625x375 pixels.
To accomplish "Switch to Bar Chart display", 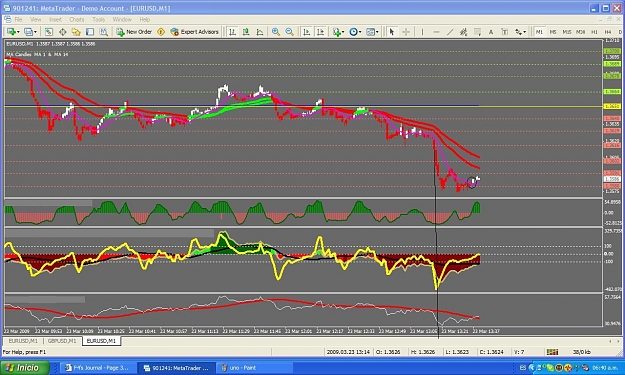I will click(x=232, y=31).
